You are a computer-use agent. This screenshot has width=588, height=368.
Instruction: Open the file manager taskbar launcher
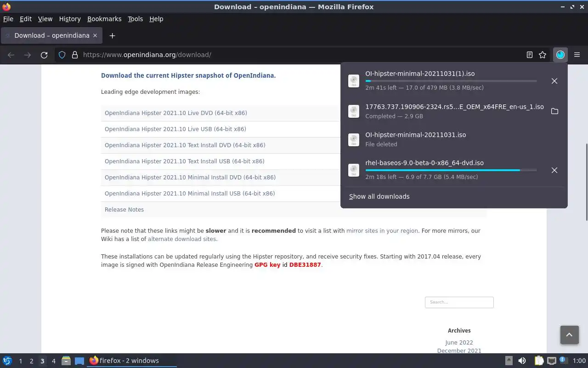[x=66, y=361]
